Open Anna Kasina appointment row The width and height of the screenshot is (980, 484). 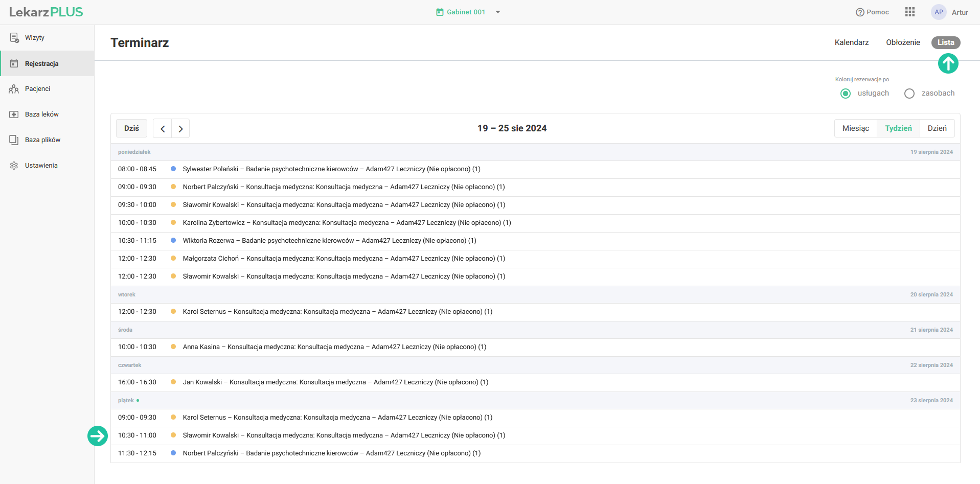(x=334, y=347)
